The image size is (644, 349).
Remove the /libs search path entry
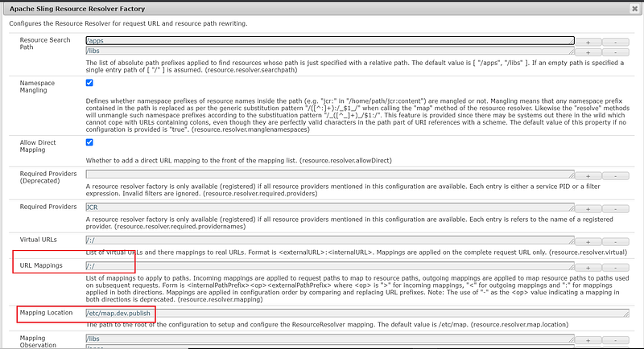615,52
